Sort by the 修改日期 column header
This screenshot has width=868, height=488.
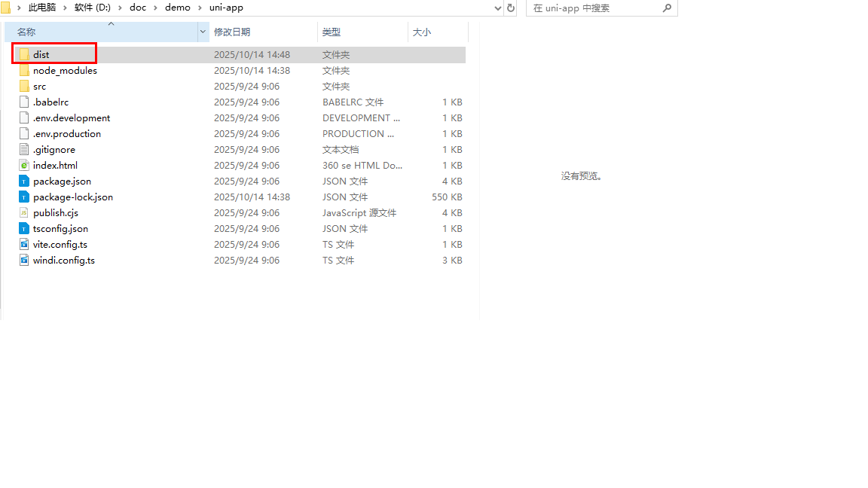[264, 32]
